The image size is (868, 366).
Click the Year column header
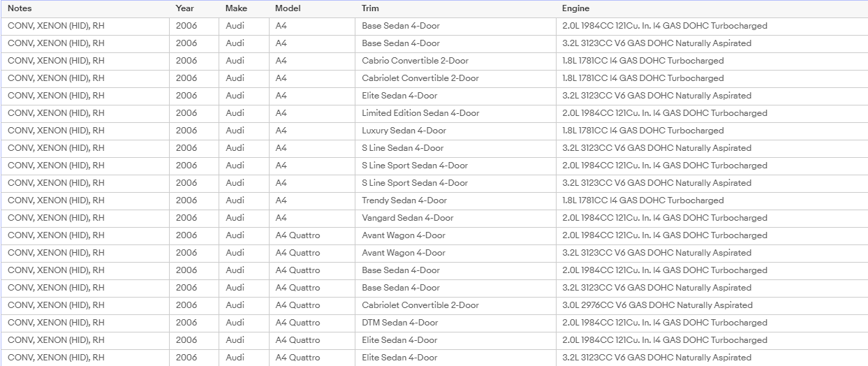(193, 8)
